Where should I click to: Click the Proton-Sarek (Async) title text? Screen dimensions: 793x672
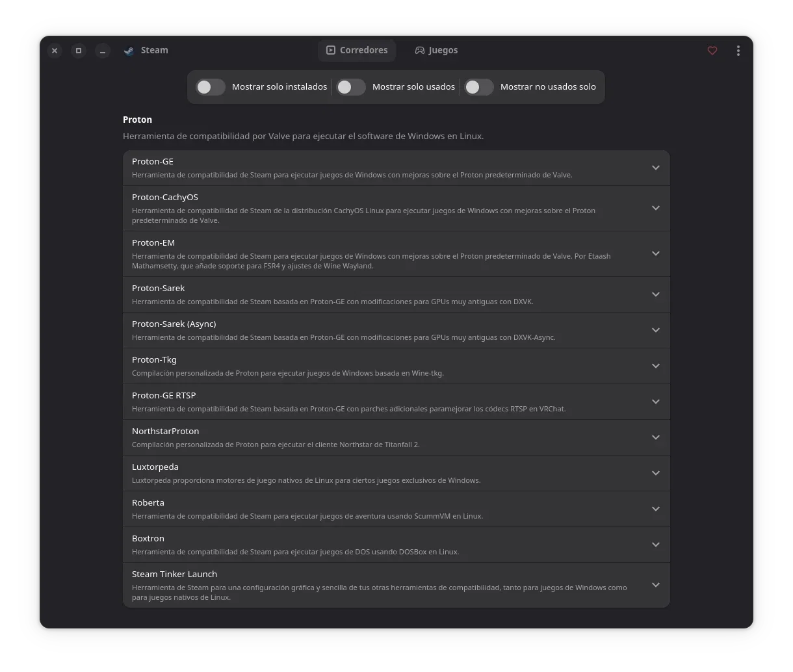(174, 324)
